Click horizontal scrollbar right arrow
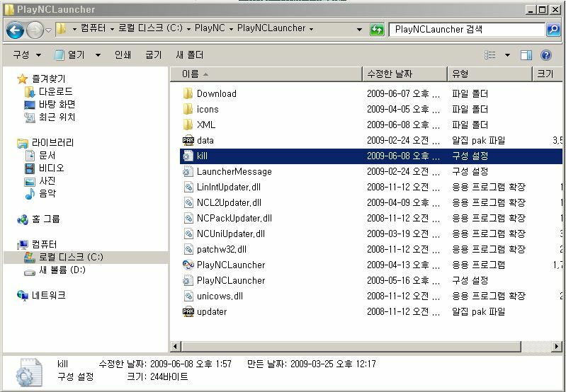The width and height of the screenshot is (566, 392). tap(556, 347)
